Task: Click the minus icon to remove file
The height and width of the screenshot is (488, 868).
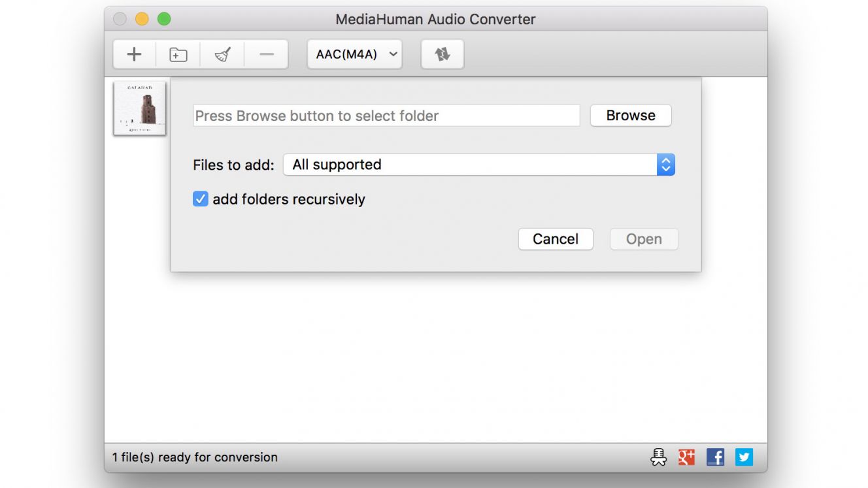Action: pyautogui.click(x=266, y=54)
